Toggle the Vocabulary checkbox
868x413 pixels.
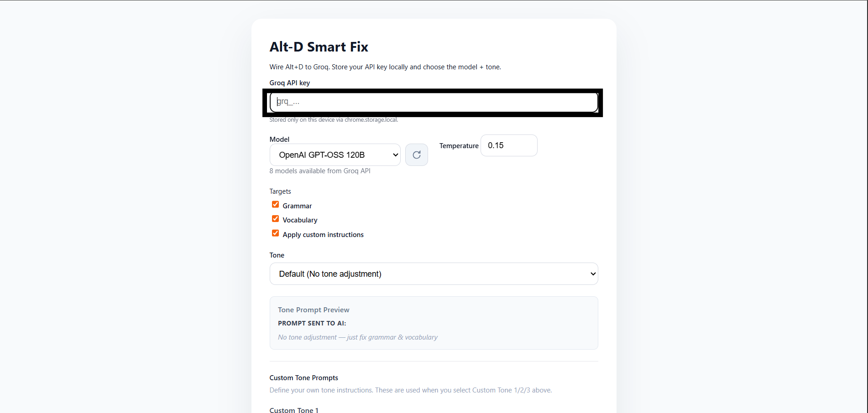pyautogui.click(x=275, y=219)
